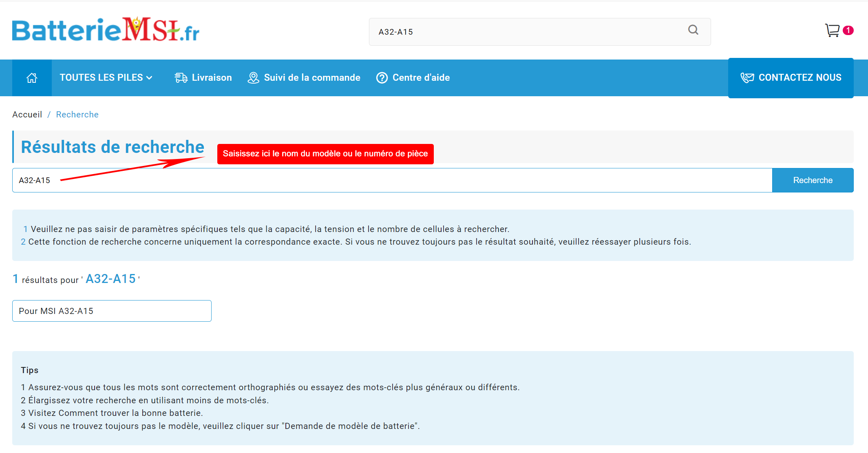The height and width of the screenshot is (453, 868).
Task: Click the blue Recherche button
Action: click(813, 180)
